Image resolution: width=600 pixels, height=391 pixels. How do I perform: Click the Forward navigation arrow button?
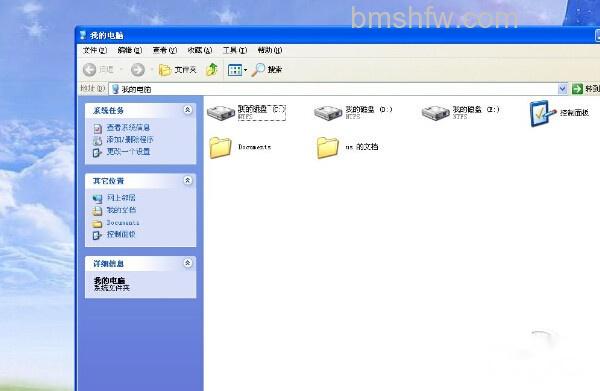[x=138, y=69]
